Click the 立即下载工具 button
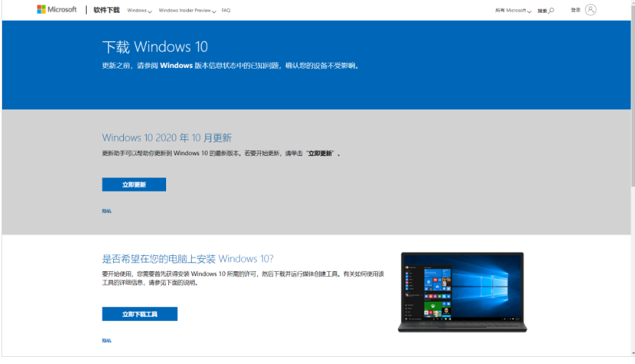Image resolution: width=635 pixels, height=364 pixels. [x=140, y=314]
